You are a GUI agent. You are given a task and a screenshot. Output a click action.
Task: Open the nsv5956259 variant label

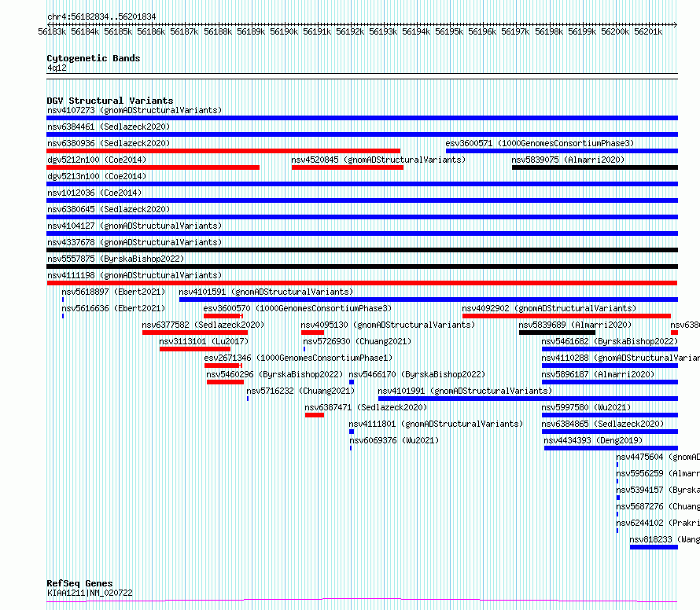[x=658, y=473]
